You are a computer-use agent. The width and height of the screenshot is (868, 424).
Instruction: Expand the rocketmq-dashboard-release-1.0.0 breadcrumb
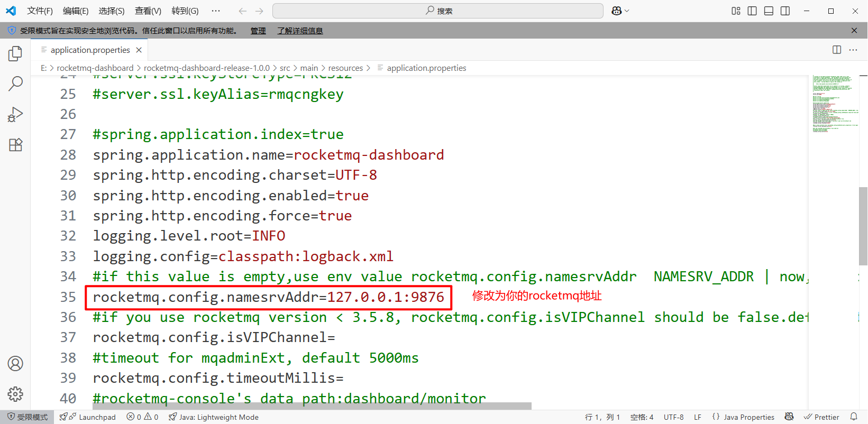(207, 68)
